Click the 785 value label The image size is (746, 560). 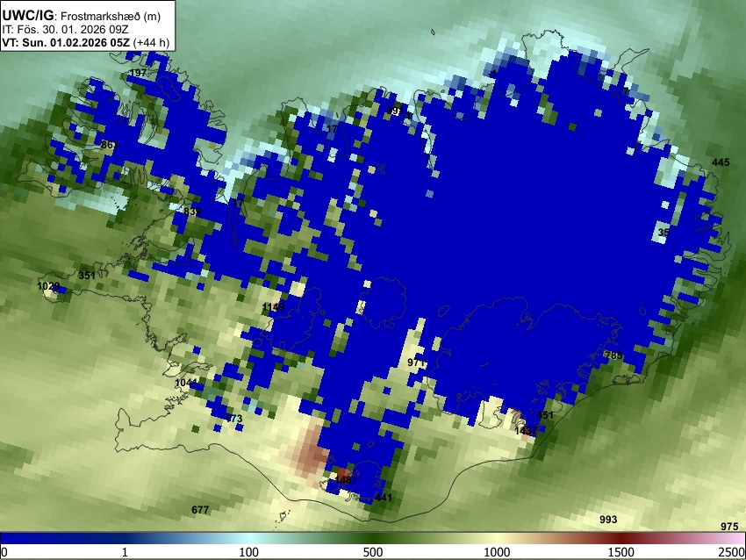[x=613, y=355]
